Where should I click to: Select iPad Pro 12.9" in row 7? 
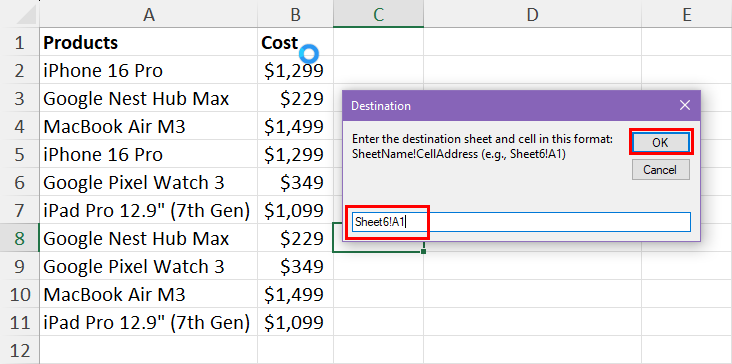148,210
